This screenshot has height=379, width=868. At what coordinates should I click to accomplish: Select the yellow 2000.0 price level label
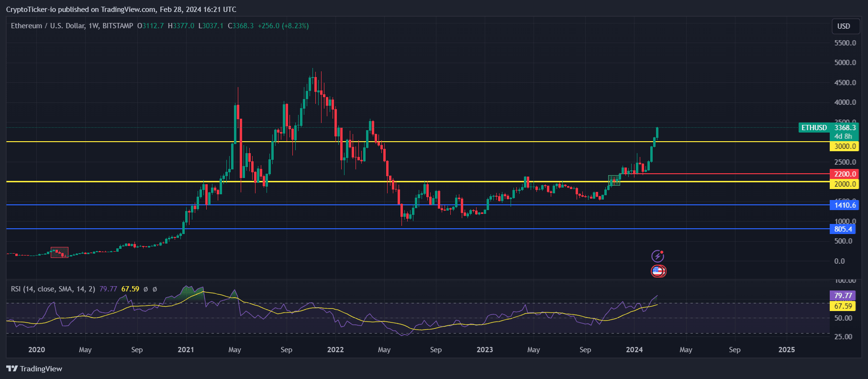click(844, 184)
